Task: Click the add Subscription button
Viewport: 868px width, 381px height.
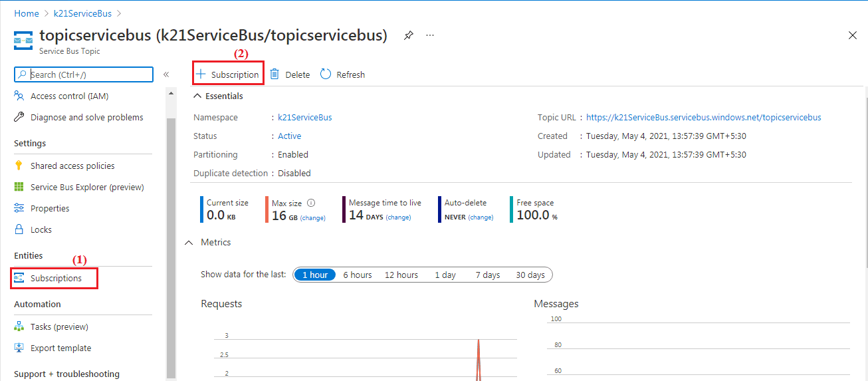Action: tap(228, 74)
